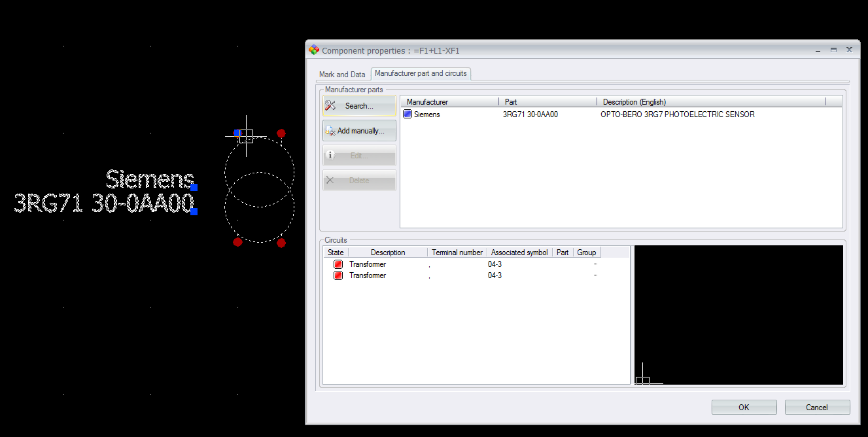Viewport: 868px width, 437px height.
Task: Click the Siemens label in the drawing
Action: click(x=150, y=179)
